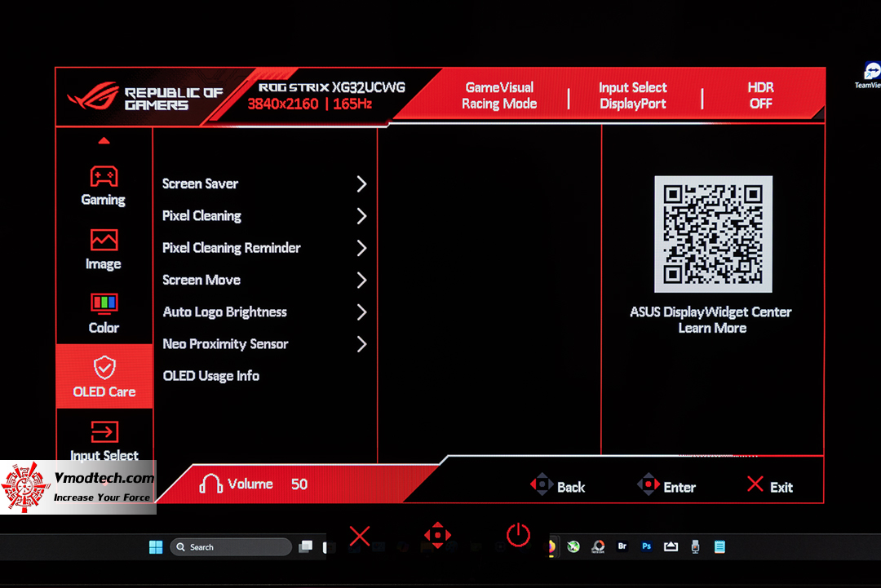Click the up arrow above Gaming
This screenshot has width=881, height=588.
coord(104,140)
